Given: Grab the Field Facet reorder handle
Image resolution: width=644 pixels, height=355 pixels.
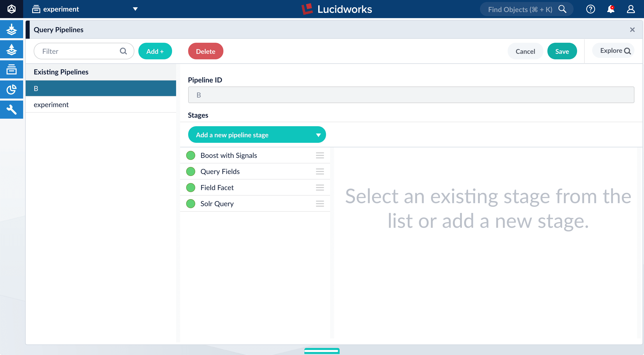Looking at the screenshot, I should coord(320,188).
